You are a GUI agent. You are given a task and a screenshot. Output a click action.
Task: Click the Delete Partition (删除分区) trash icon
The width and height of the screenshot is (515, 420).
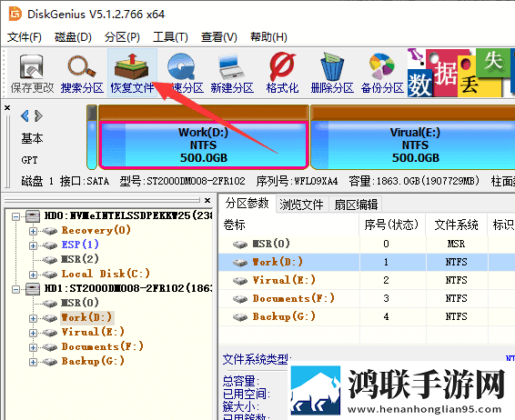332,73
